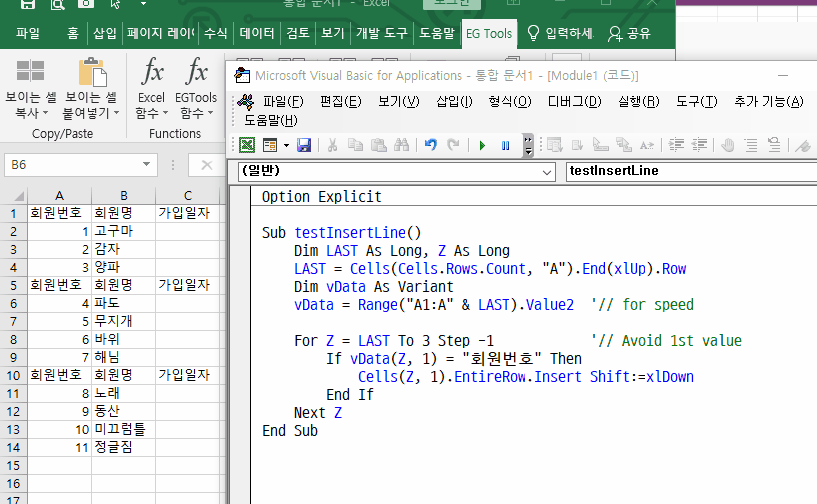Click the formula bar cancel X button
This screenshot has height=504, width=817.
point(207,165)
